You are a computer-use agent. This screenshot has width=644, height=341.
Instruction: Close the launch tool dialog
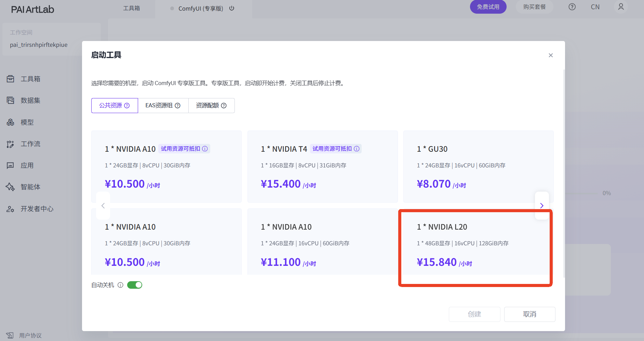pos(551,55)
